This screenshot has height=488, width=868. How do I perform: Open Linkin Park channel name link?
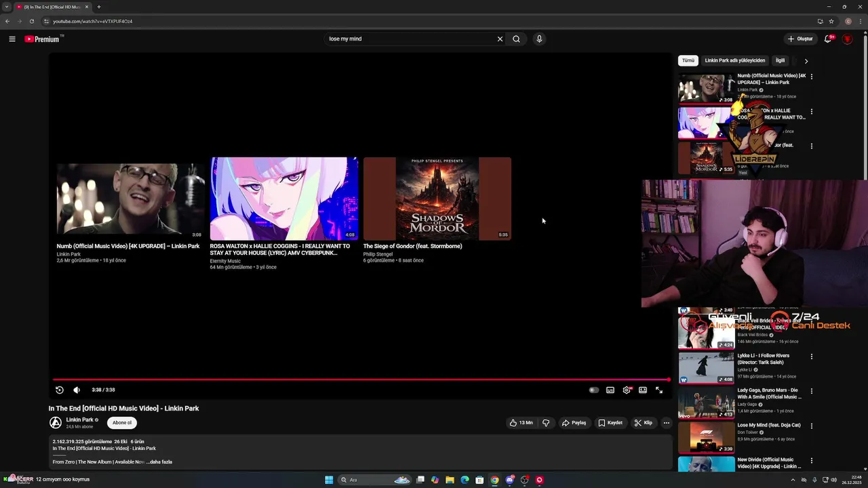pyautogui.click(x=79, y=420)
